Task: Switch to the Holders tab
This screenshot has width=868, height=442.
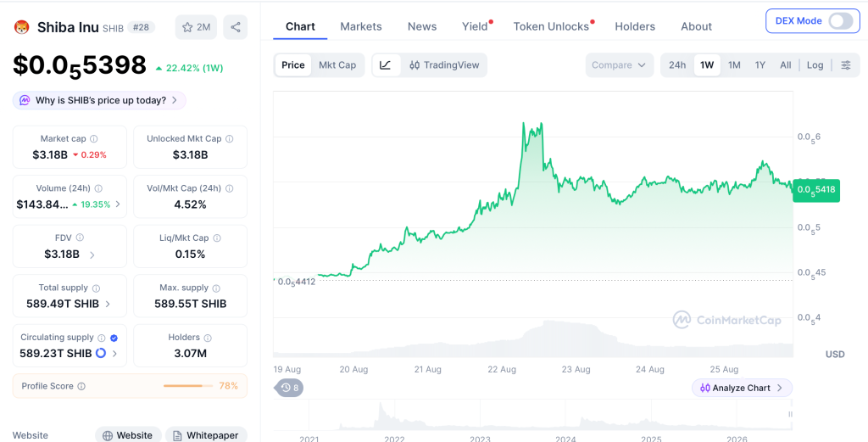Action: [x=635, y=26]
